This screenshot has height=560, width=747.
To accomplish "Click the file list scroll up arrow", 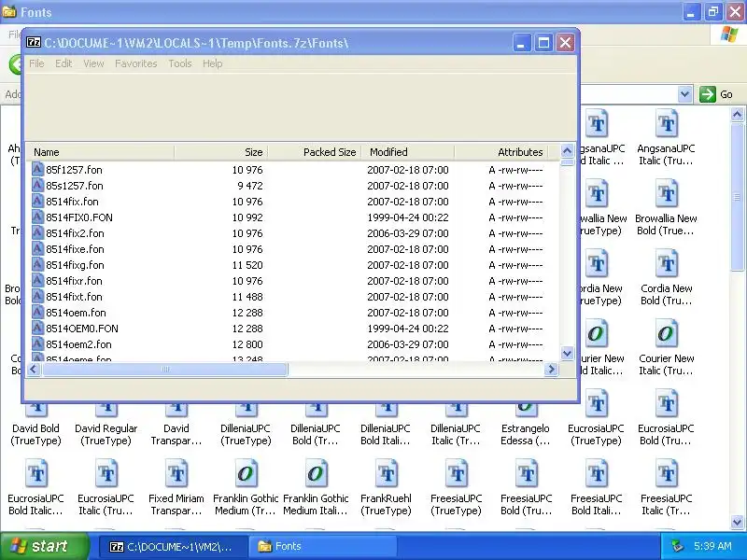I will click(567, 151).
